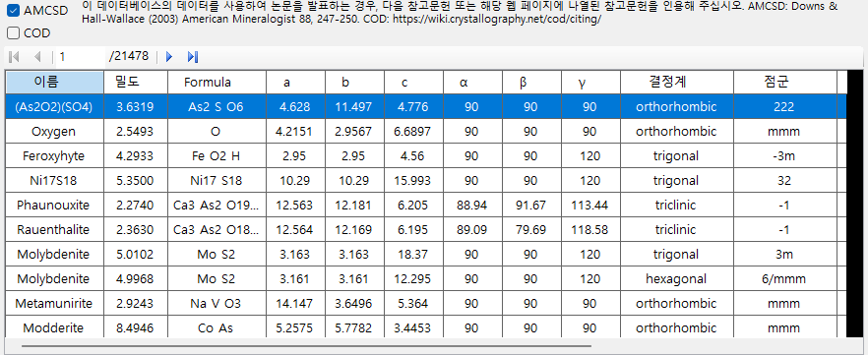Click the Ca3 As2 O19... formula cell
The image size is (868, 355).
pyautogui.click(x=217, y=206)
